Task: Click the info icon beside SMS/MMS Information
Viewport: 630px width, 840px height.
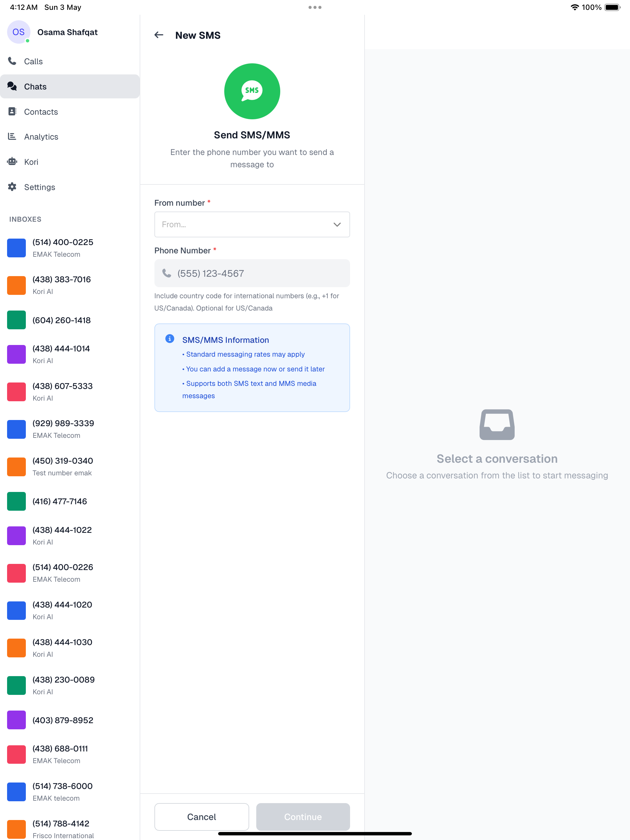Action: click(170, 339)
